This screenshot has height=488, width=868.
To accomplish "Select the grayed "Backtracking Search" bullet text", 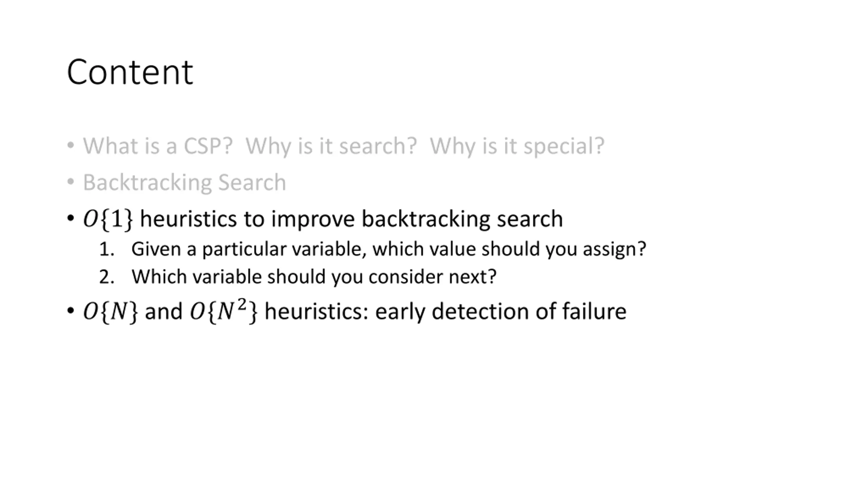I will tap(184, 182).
